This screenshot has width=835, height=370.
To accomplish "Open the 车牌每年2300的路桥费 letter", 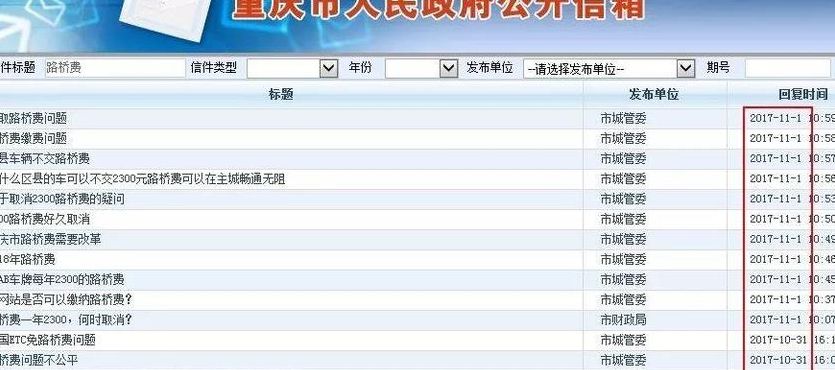I will point(62,279).
